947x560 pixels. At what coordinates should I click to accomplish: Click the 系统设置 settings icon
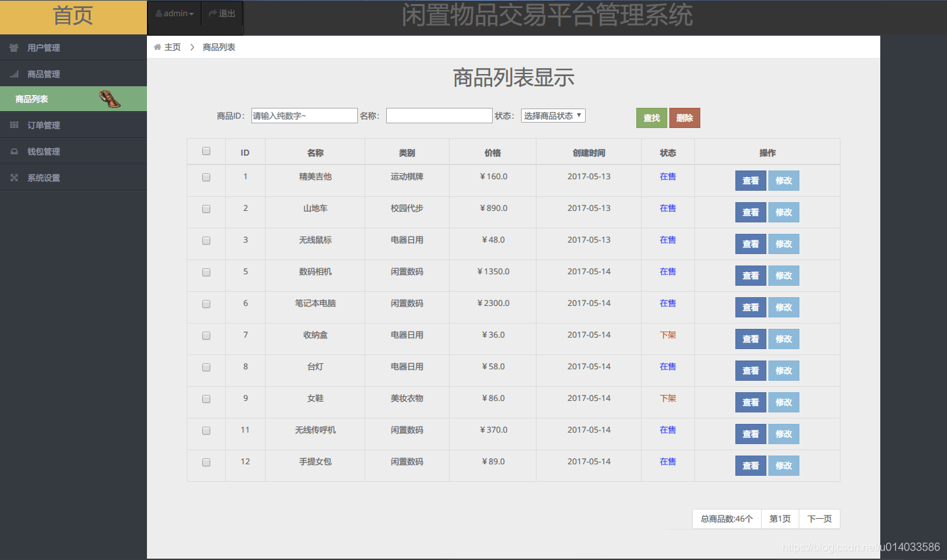(x=14, y=177)
